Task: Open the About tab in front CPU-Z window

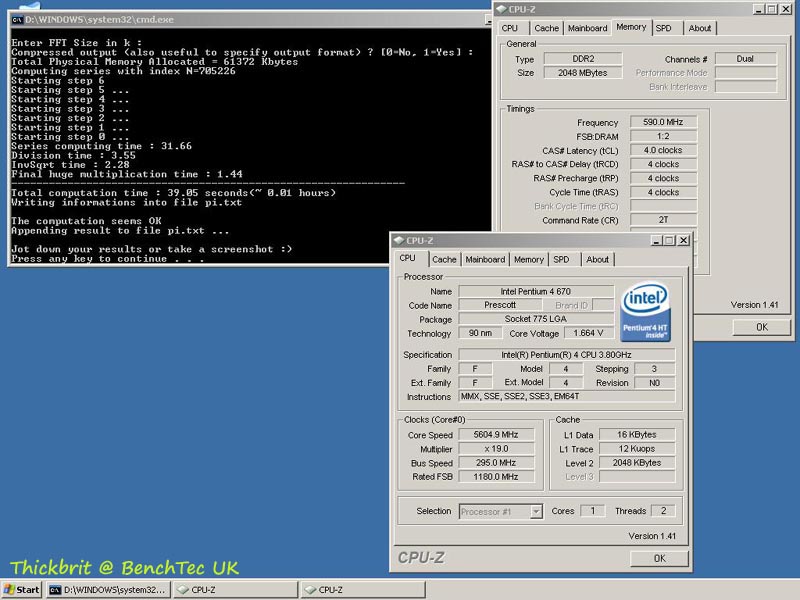Action: tap(597, 259)
